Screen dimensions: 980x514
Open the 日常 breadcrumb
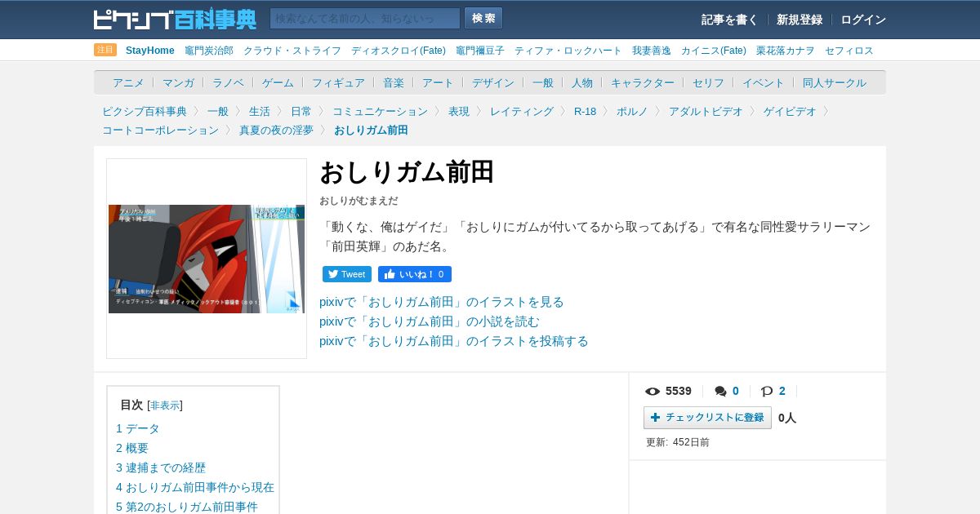(x=301, y=111)
